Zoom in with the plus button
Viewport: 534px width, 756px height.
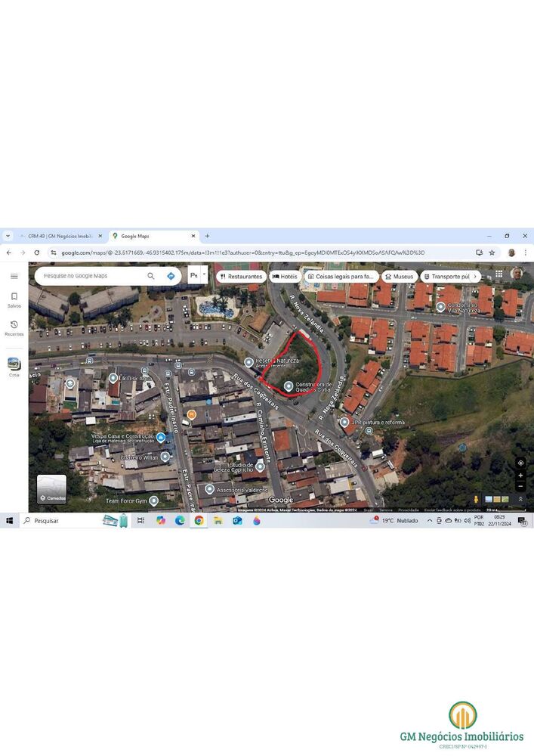tap(520, 476)
